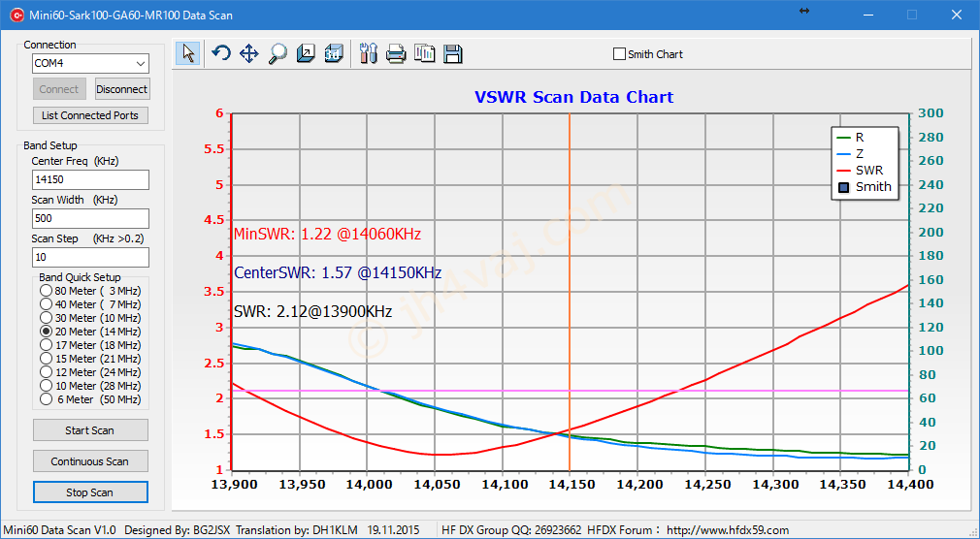Viewport: 980px width, 539px height.
Task: Click the Scan Step input field
Action: click(x=90, y=257)
